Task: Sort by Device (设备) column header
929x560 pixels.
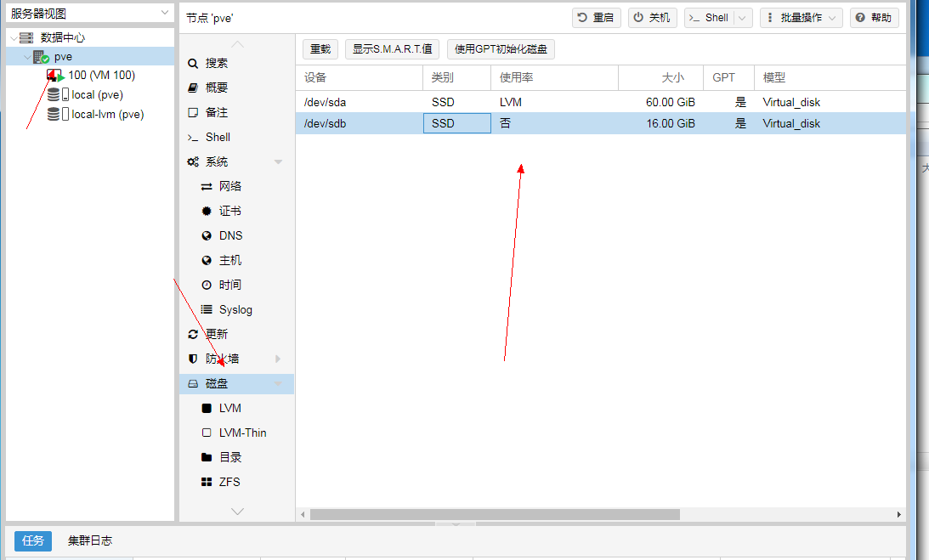Action: pos(359,77)
